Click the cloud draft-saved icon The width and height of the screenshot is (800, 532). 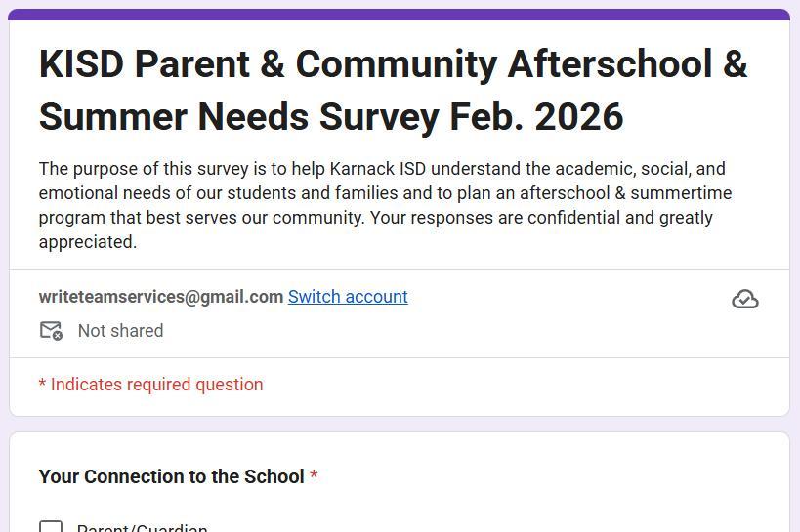744,299
